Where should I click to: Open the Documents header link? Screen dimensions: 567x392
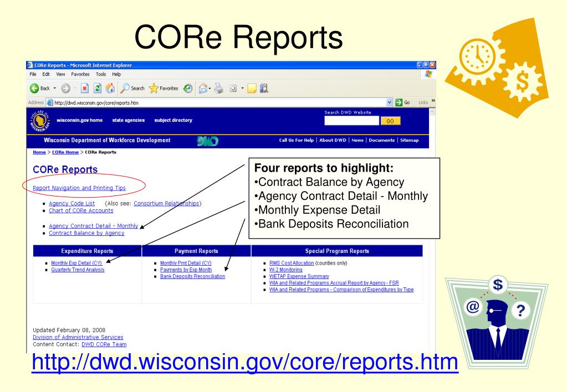(381, 140)
